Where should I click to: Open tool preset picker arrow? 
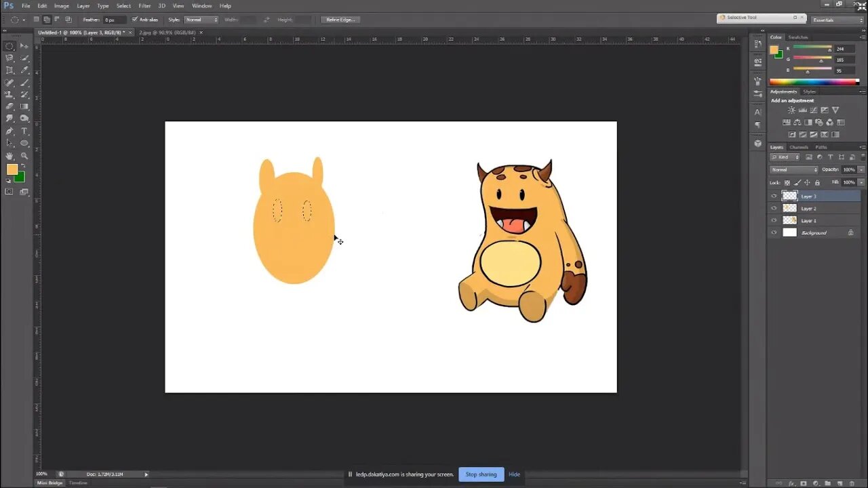coord(24,20)
